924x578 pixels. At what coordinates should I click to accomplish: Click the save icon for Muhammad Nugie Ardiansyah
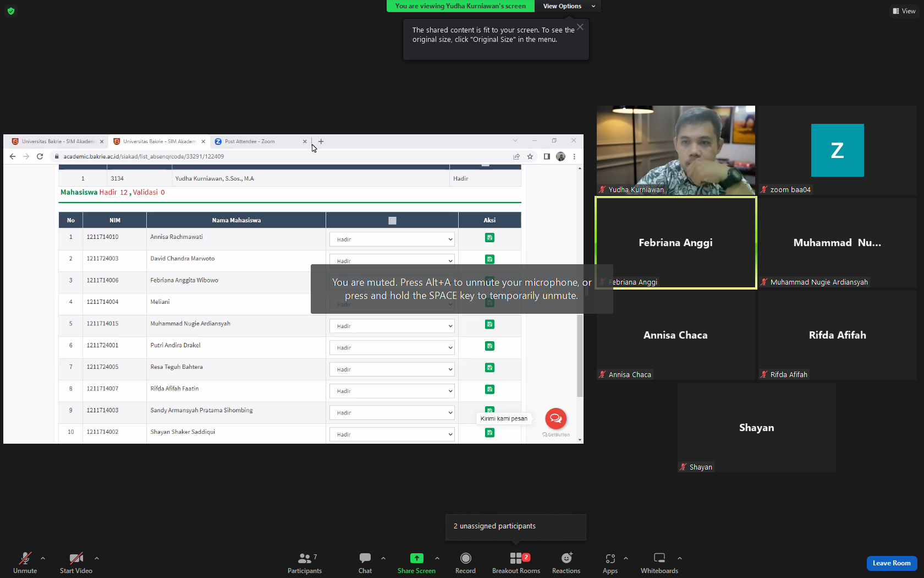[x=490, y=324]
